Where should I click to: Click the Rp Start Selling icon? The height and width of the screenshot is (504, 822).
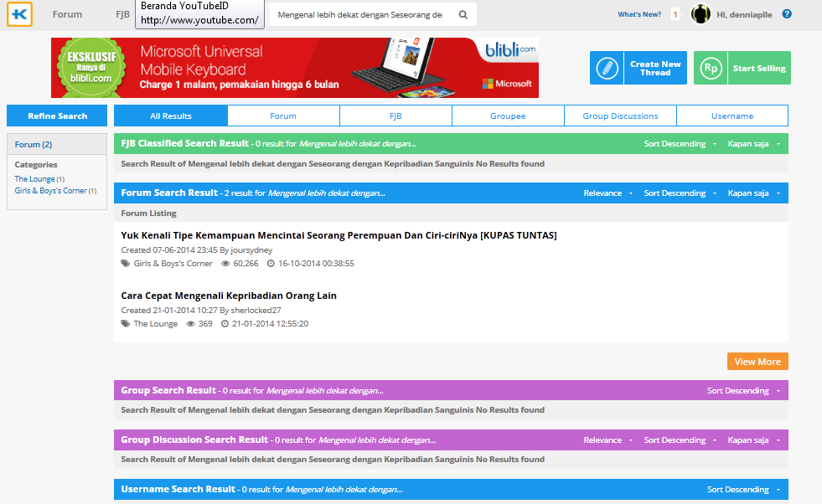[x=711, y=69]
